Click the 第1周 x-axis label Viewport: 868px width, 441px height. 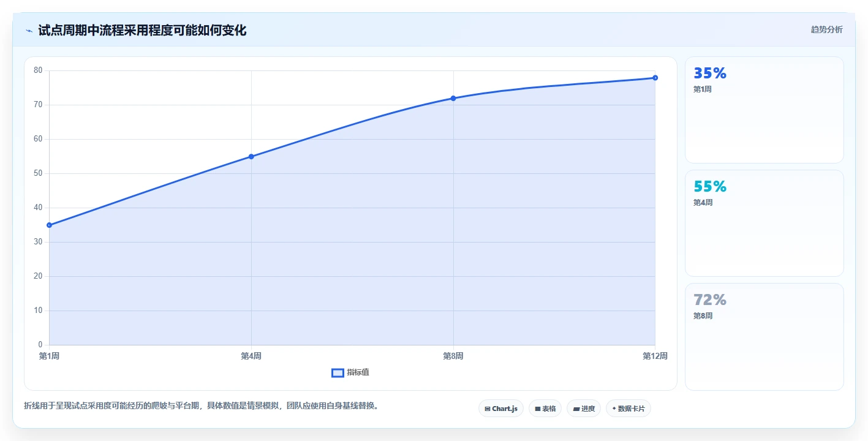pos(49,356)
